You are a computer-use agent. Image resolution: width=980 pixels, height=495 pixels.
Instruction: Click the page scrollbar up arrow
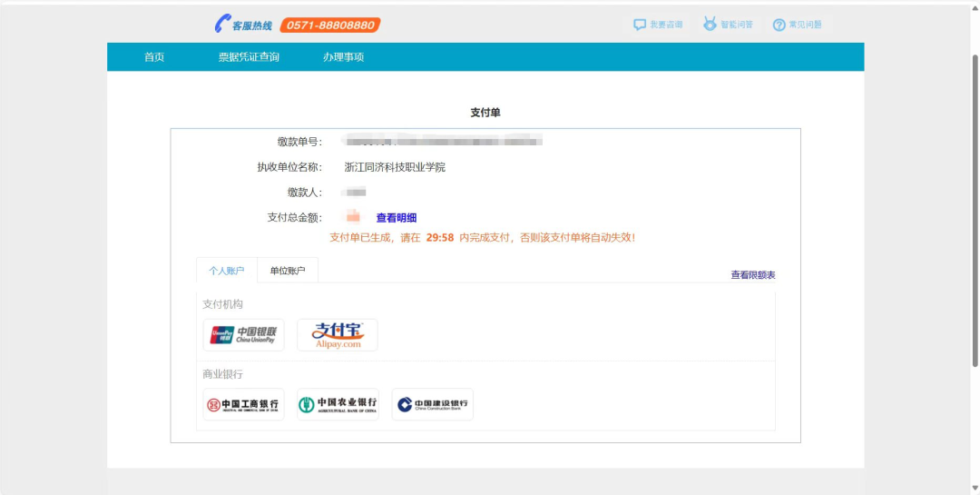975,7
